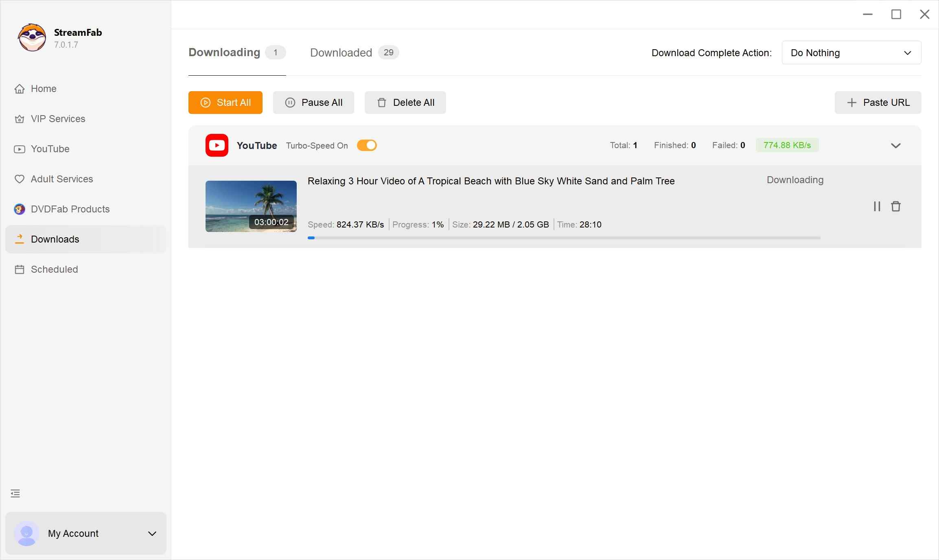Collapse the YouTube download group
The width and height of the screenshot is (939, 560).
tap(896, 145)
